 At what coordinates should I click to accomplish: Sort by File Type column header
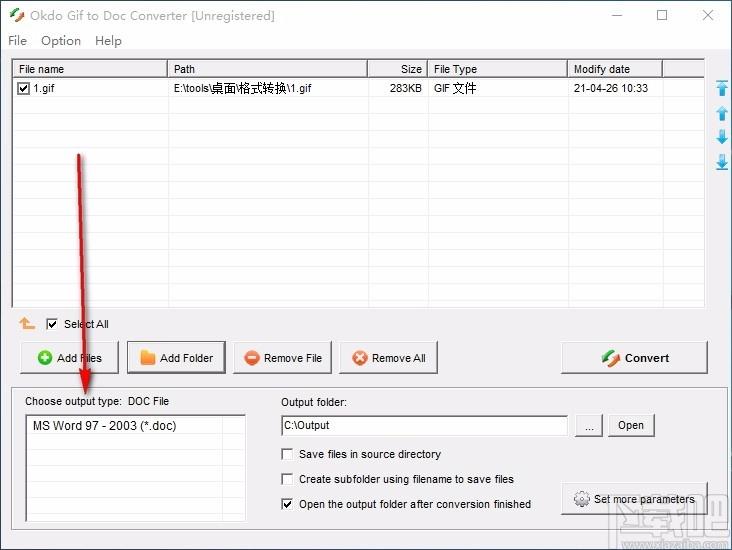[x=498, y=69]
